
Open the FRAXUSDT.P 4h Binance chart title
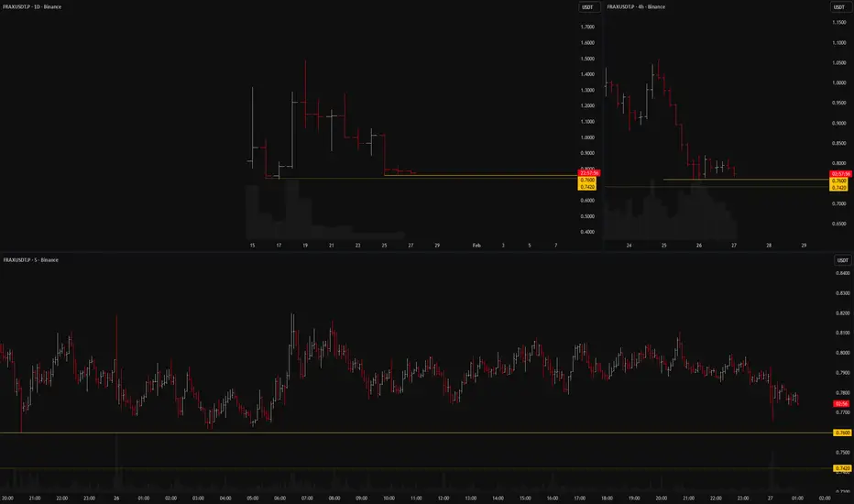(x=636, y=6)
